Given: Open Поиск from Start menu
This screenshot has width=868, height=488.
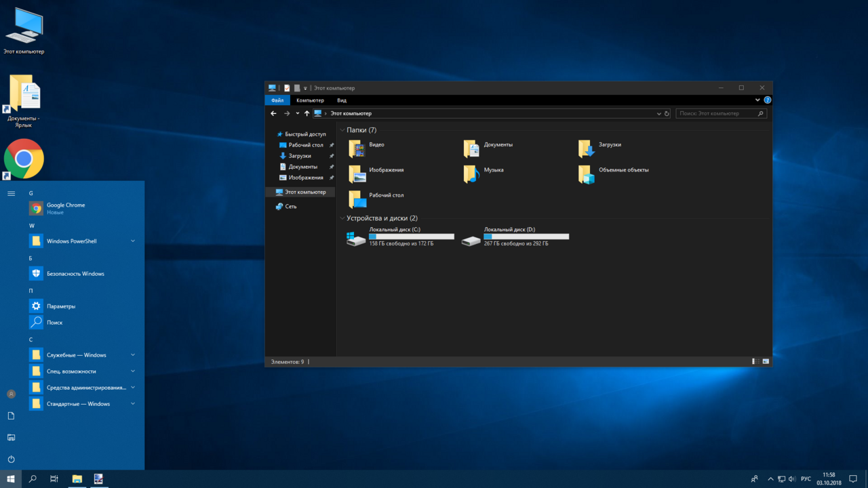Looking at the screenshot, I should click(84, 323).
